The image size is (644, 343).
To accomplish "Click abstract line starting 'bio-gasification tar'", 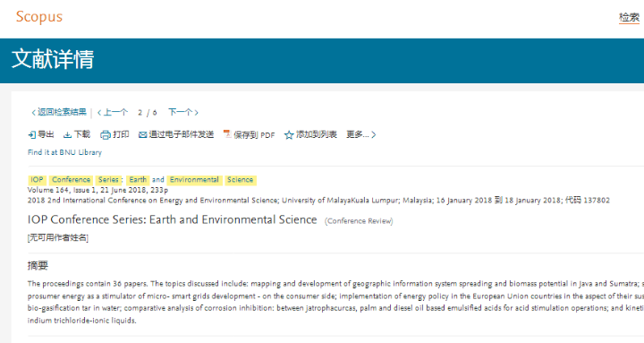I will 335,308.
